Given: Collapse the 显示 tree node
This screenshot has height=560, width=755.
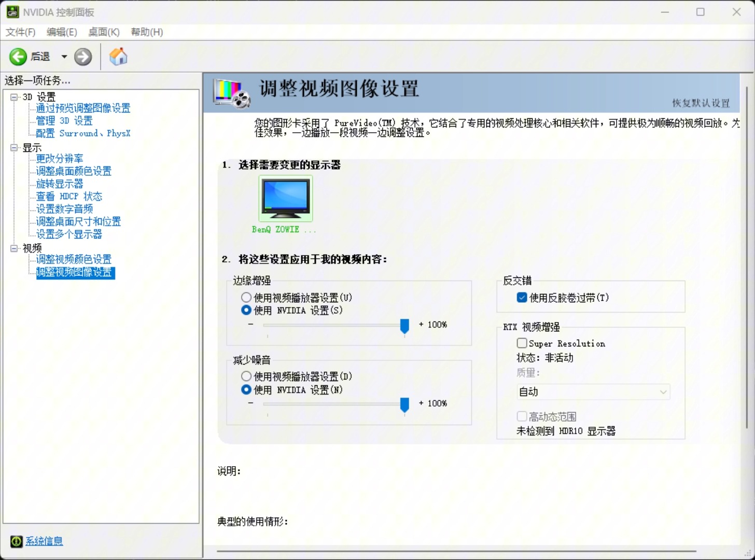Looking at the screenshot, I should [x=14, y=148].
